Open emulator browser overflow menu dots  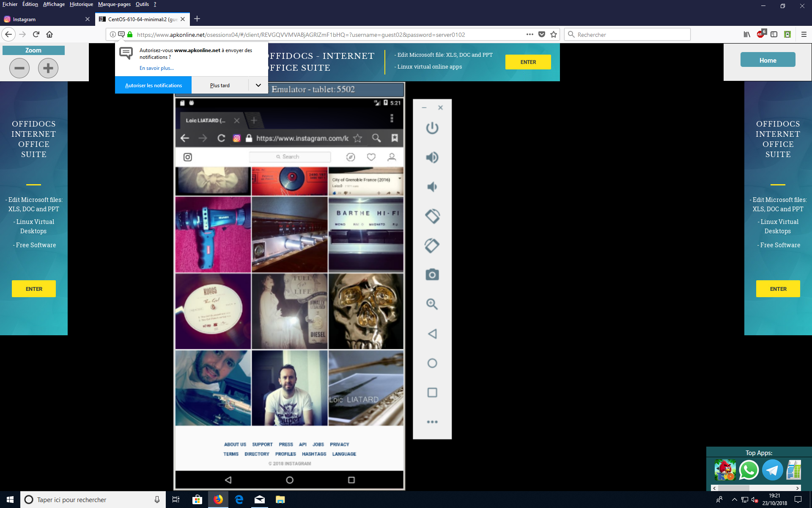tap(392, 118)
